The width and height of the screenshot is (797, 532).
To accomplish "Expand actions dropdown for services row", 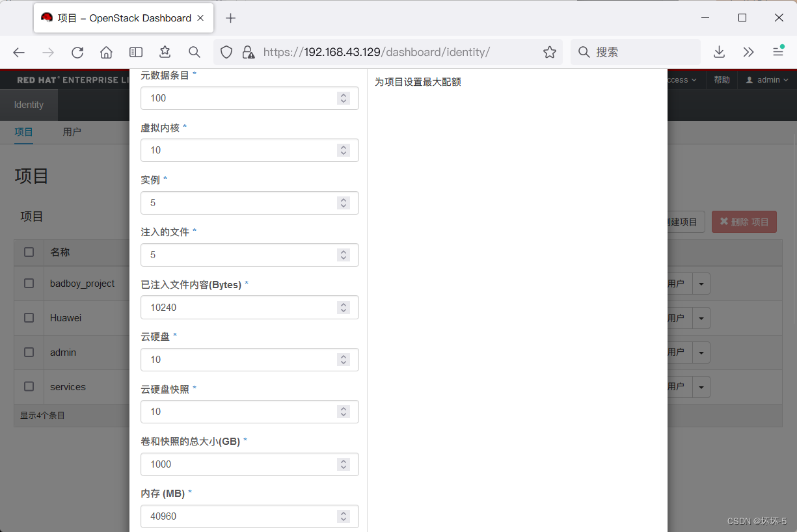I will (701, 387).
